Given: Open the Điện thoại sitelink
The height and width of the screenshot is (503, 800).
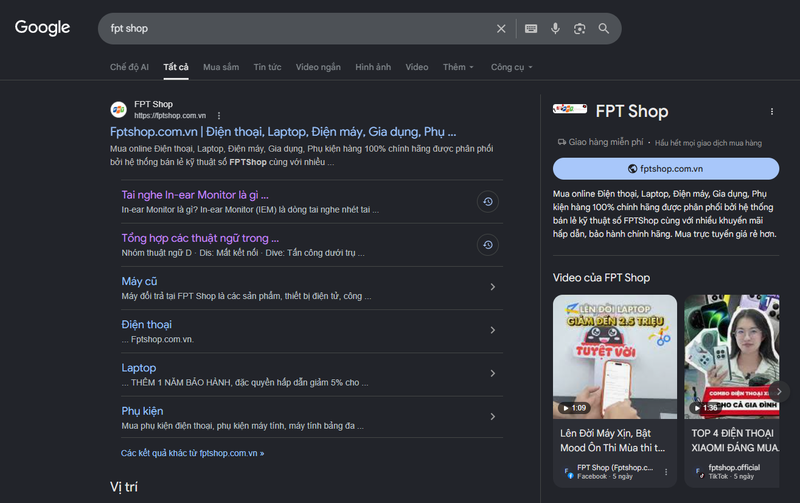Looking at the screenshot, I should [x=146, y=324].
